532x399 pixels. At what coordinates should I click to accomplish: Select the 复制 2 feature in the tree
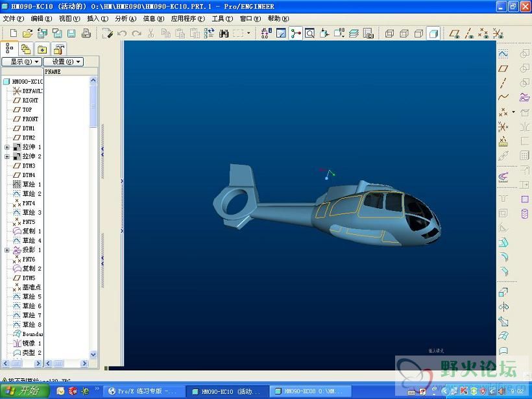click(27, 269)
